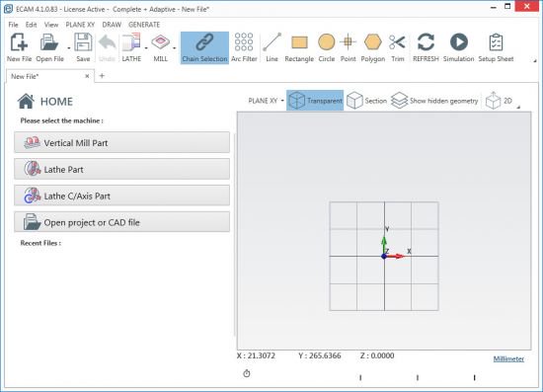This screenshot has width=543, height=392.
Task: Open the PLANE XY view dropdown
Action: (x=266, y=101)
